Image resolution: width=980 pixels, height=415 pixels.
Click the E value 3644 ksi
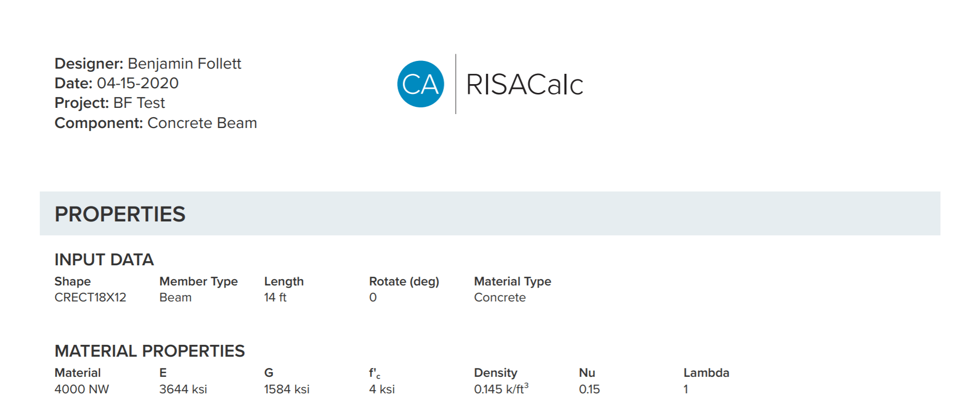183,389
